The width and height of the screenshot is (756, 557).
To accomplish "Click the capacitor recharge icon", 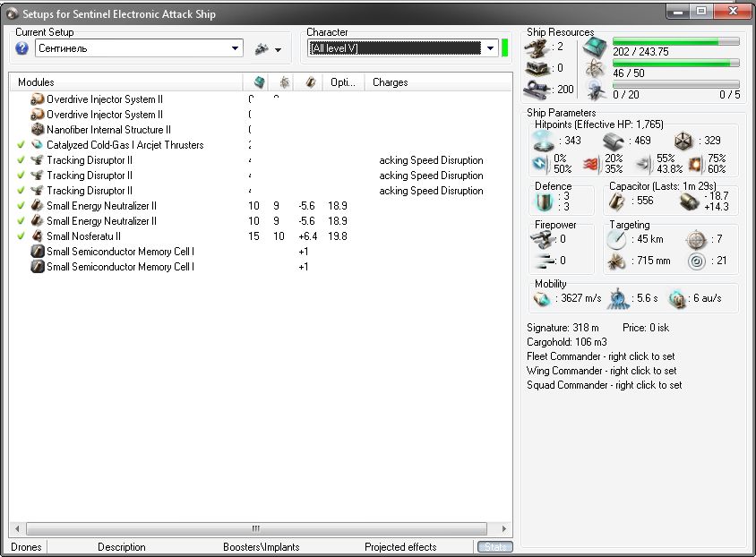I will pos(690,201).
